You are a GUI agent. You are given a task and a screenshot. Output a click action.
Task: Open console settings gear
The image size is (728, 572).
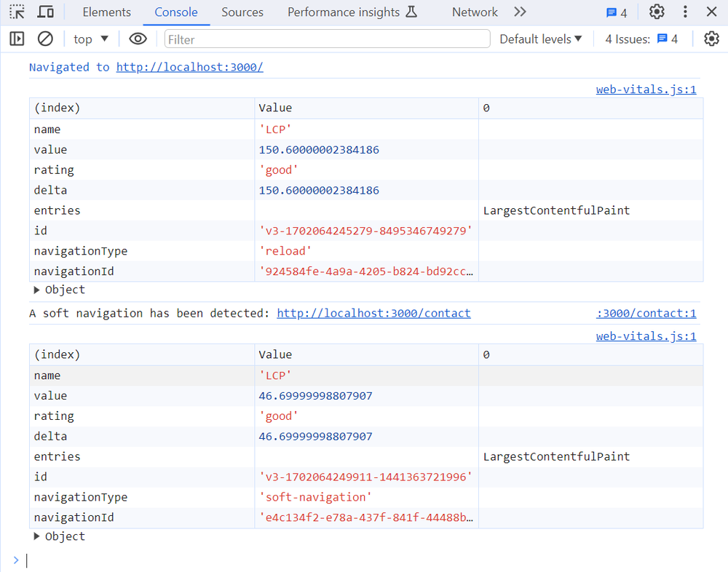[711, 39]
